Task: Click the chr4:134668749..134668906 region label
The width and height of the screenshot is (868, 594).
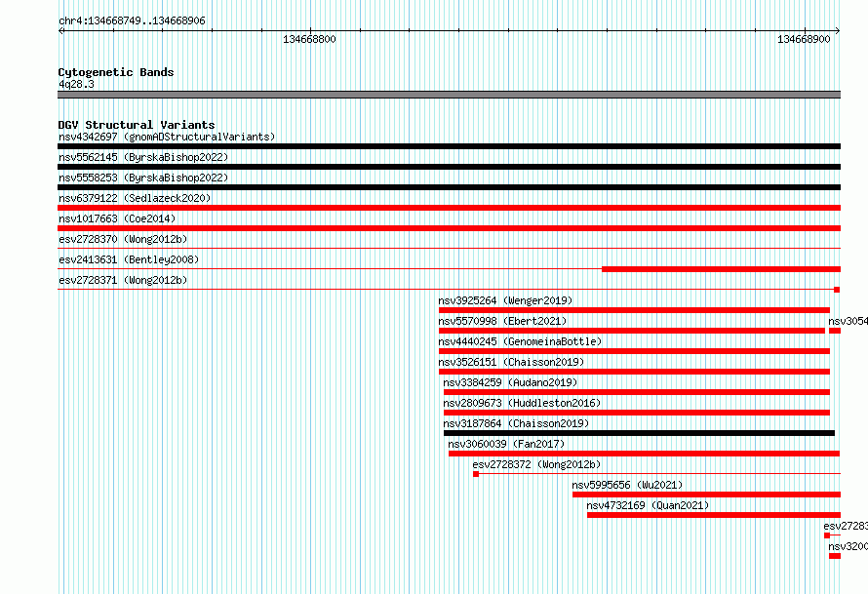Action: (x=132, y=21)
